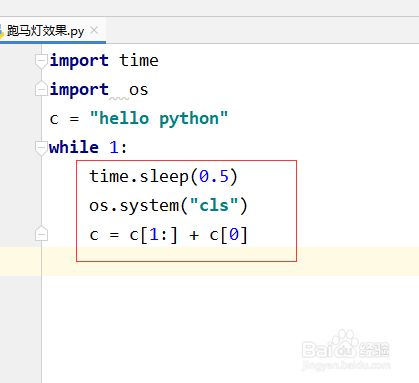The width and height of the screenshot is (419, 383).
Task: Click the 'c[1:]' slice expression
Action: [153, 235]
